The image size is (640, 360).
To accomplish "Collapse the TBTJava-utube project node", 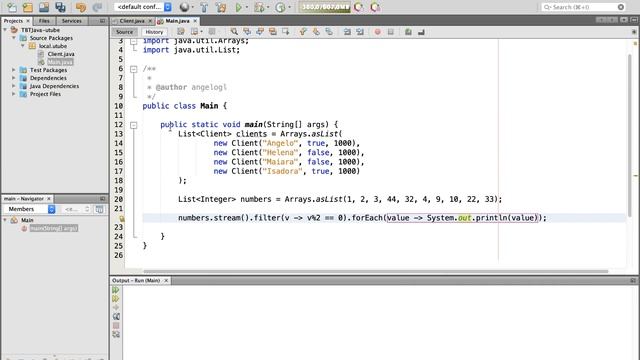I will (x=5, y=30).
